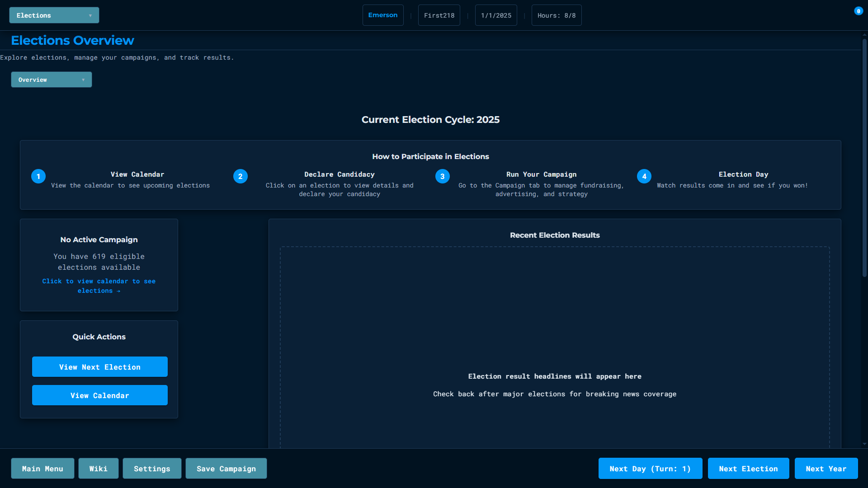Expand the Overview view selector
The image size is (868, 488).
click(x=52, y=80)
